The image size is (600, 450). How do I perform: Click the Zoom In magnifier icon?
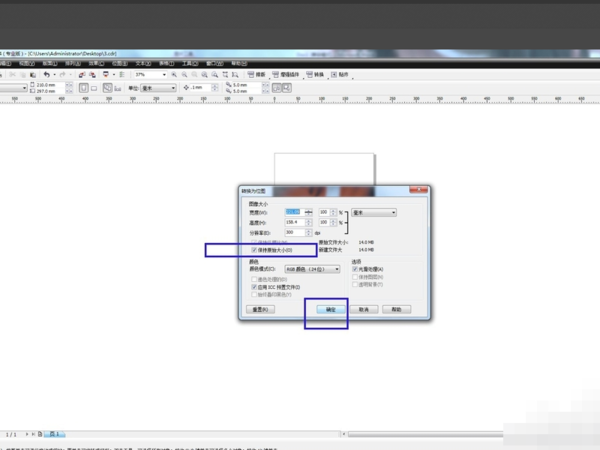coord(174,75)
